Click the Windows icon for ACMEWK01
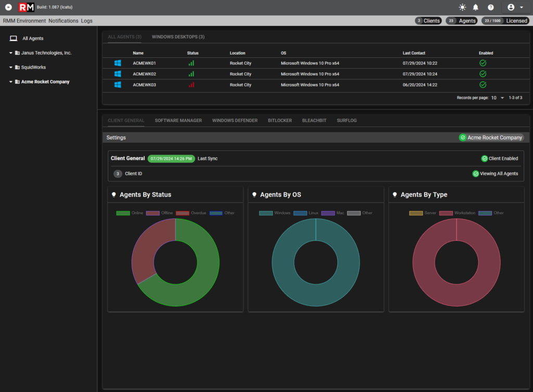The width and height of the screenshot is (533, 392). pos(118,63)
